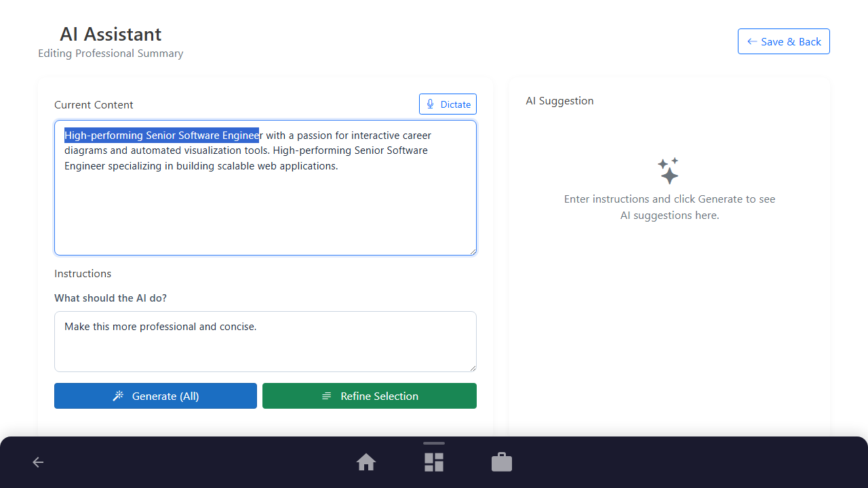Click the 'Instructions' section label
The width and height of the screenshot is (868, 488).
pos(83,274)
